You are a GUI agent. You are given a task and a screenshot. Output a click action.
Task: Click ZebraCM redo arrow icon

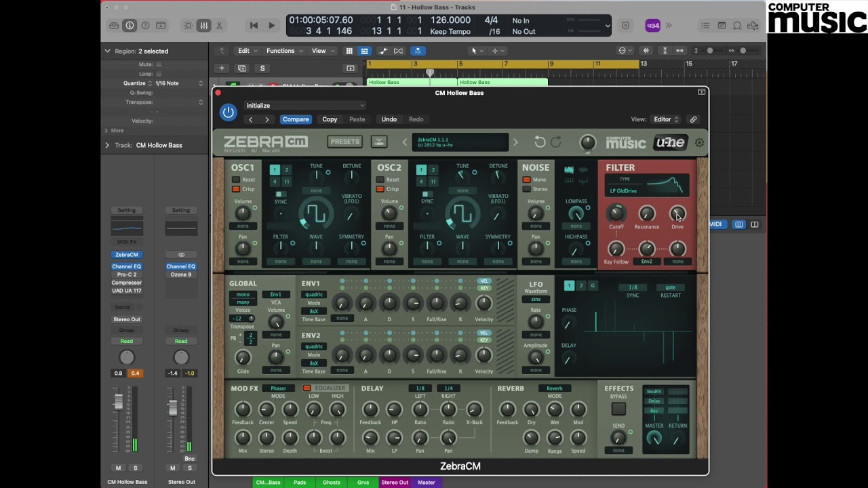pos(556,142)
